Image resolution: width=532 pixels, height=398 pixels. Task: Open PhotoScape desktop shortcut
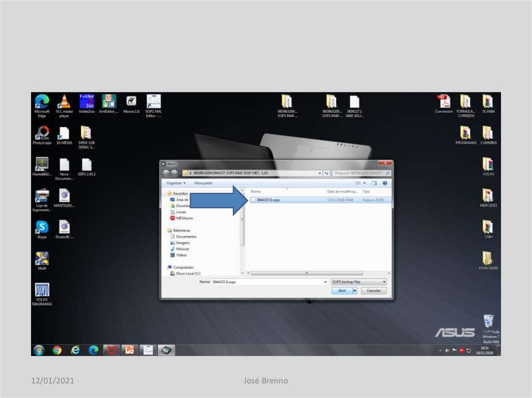(42, 133)
